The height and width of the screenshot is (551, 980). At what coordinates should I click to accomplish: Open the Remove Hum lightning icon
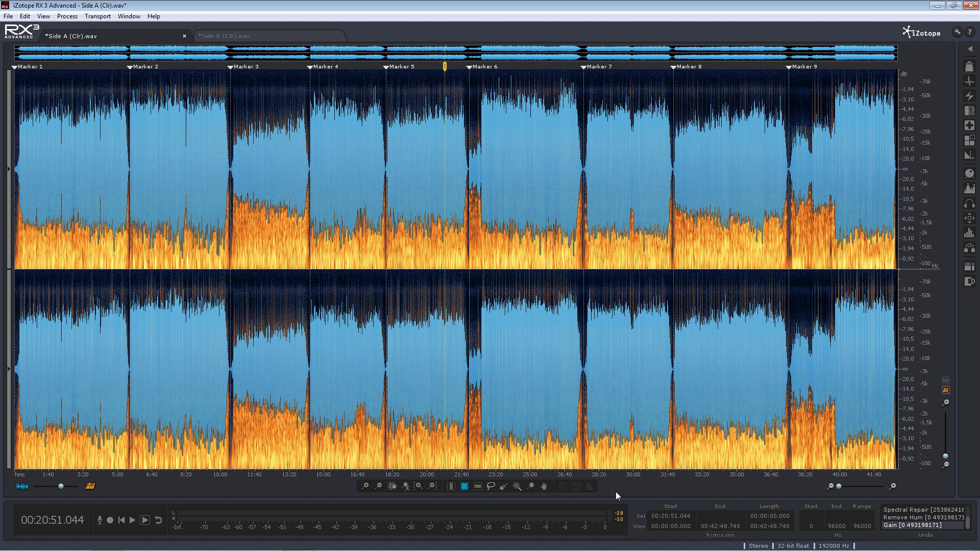point(969,96)
